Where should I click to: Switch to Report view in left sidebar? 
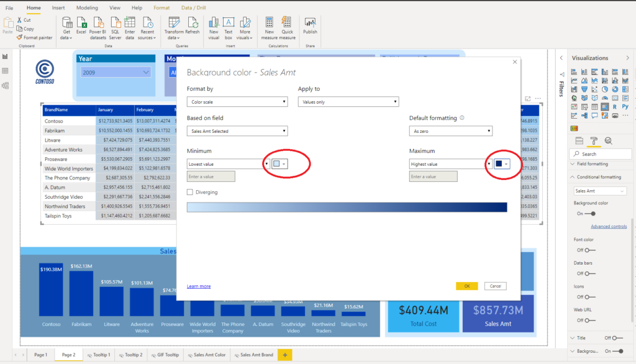point(5,57)
